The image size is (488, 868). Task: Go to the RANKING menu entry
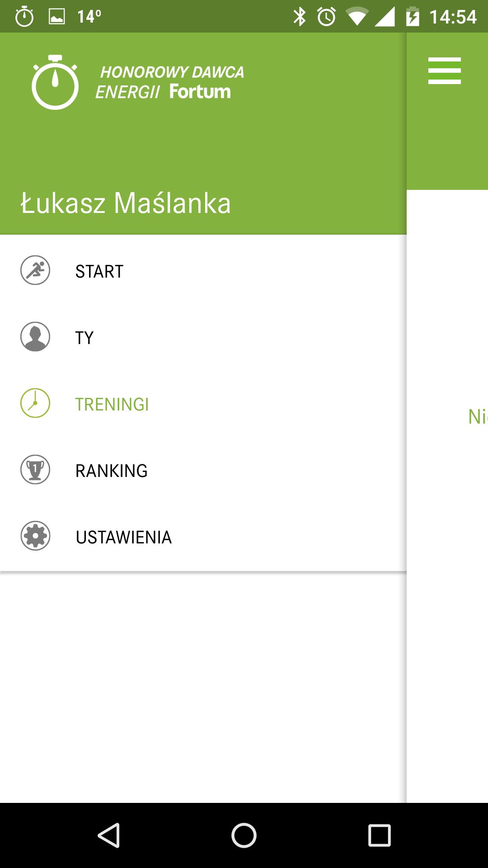coord(203,470)
